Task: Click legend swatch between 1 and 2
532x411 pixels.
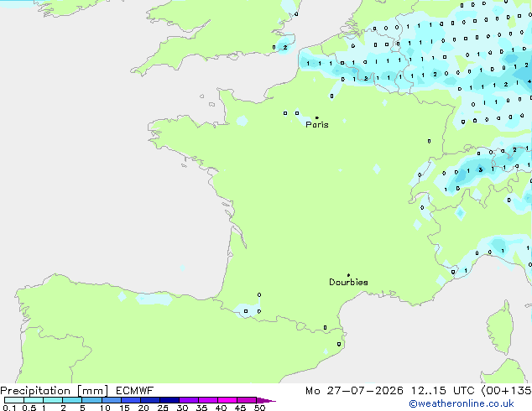Action: 53,400
